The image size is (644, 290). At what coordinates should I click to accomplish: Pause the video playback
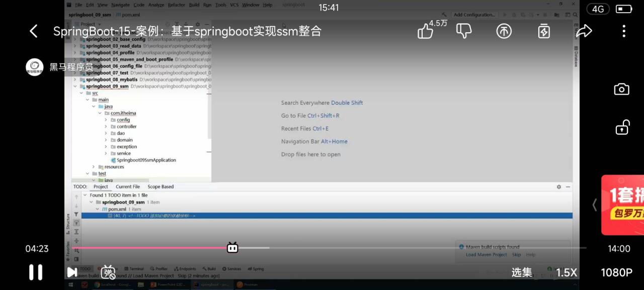tap(35, 272)
